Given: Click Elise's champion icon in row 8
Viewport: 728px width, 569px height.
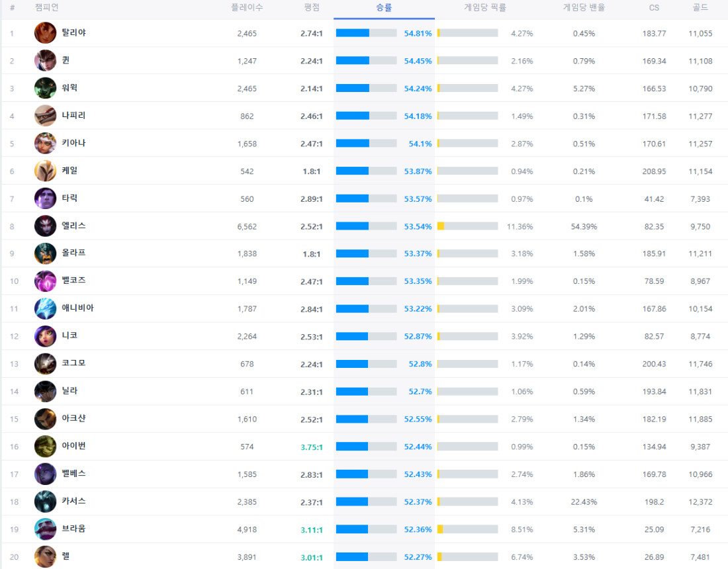Looking at the screenshot, I should 45,226.
